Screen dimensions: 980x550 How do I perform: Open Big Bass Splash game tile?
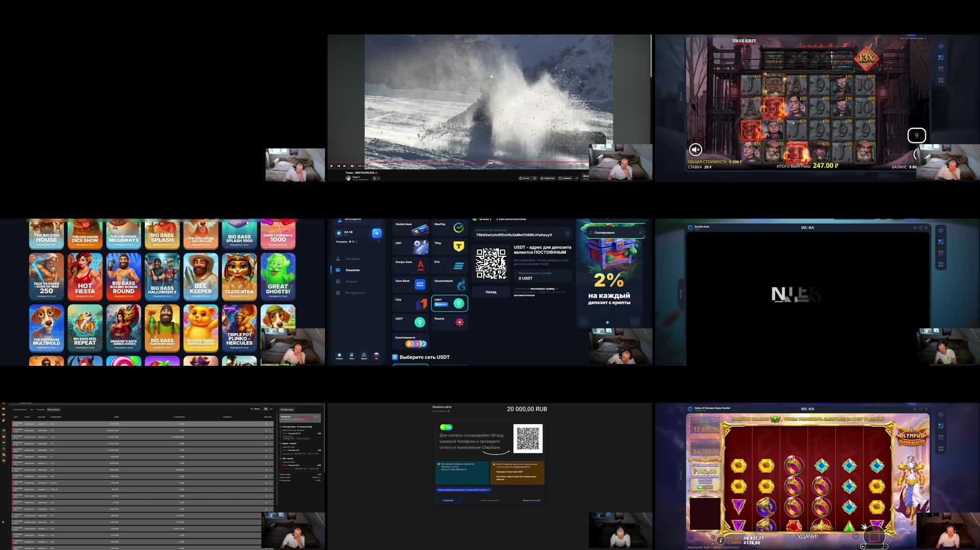[162, 235]
